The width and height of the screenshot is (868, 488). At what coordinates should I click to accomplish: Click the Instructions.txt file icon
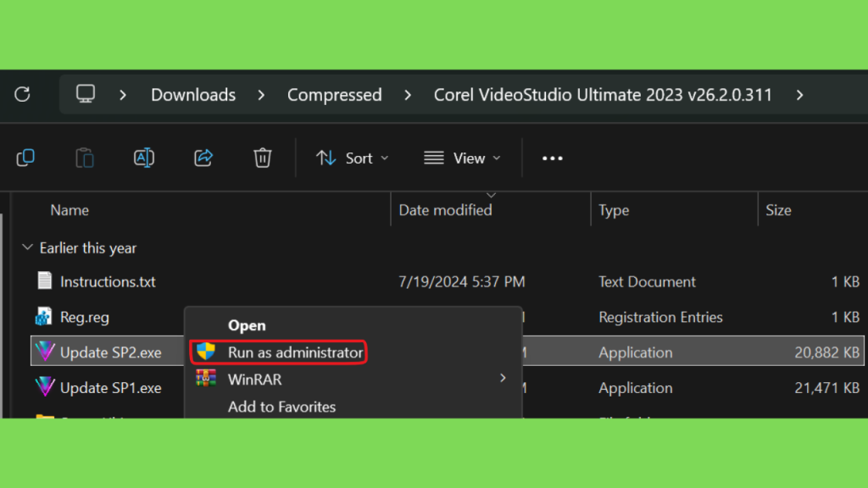45,281
